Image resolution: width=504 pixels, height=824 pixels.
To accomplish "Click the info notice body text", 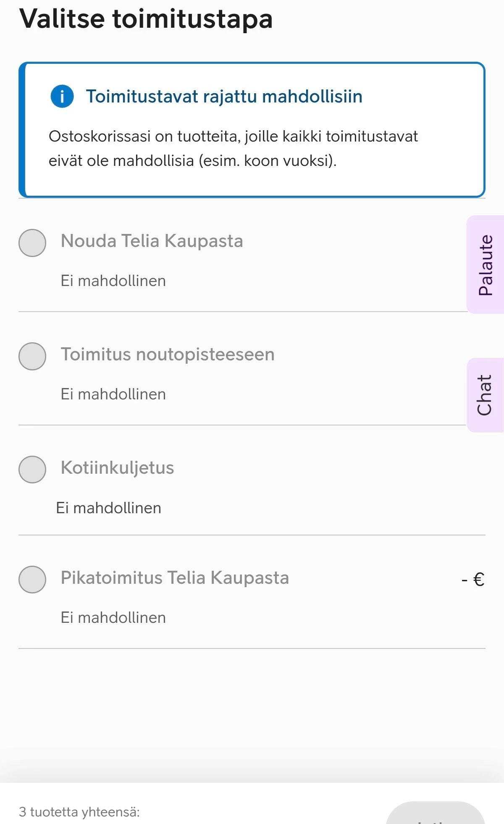I will click(x=233, y=148).
